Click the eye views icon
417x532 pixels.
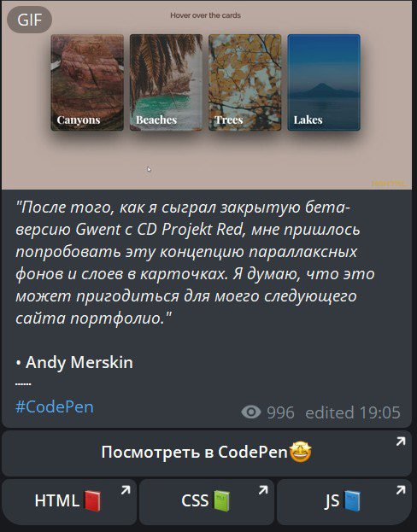(251, 412)
